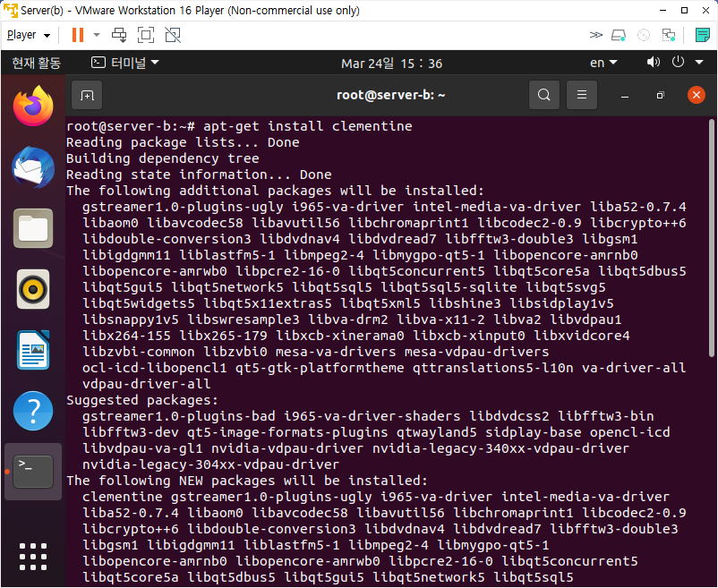
Task: Open the Help icon in the dock
Action: point(33,411)
